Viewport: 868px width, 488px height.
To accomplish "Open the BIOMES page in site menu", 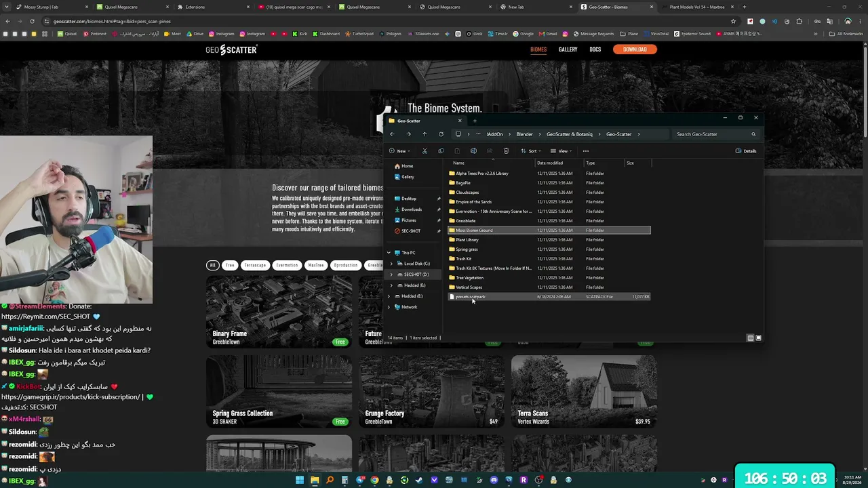I will [538, 49].
